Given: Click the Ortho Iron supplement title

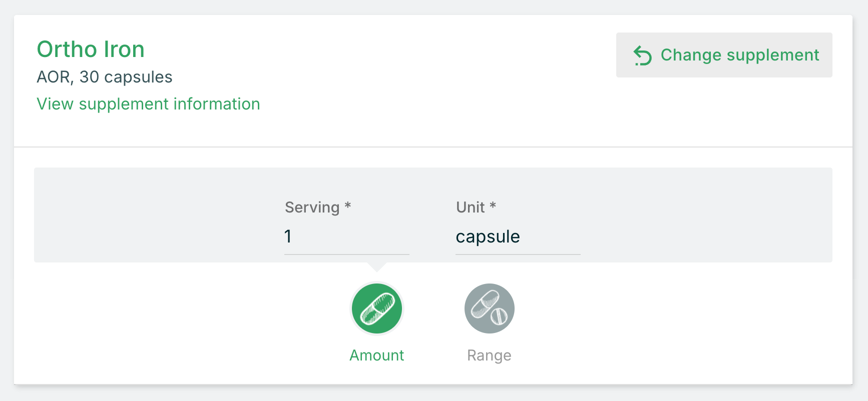Looking at the screenshot, I should tap(91, 49).
